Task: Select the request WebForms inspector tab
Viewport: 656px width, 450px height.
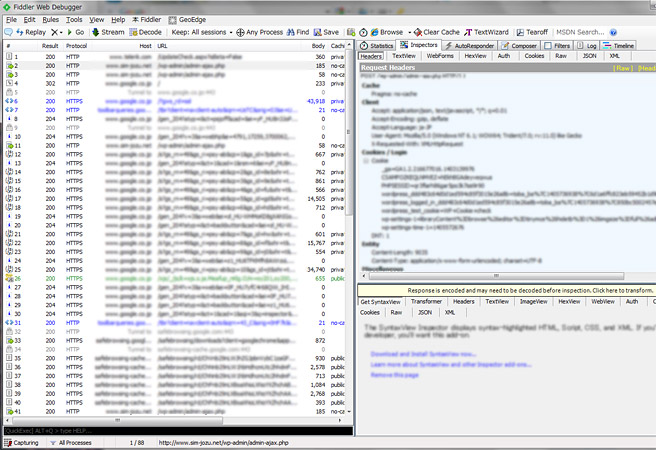Action: pyautogui.click(x=440, y=56)
